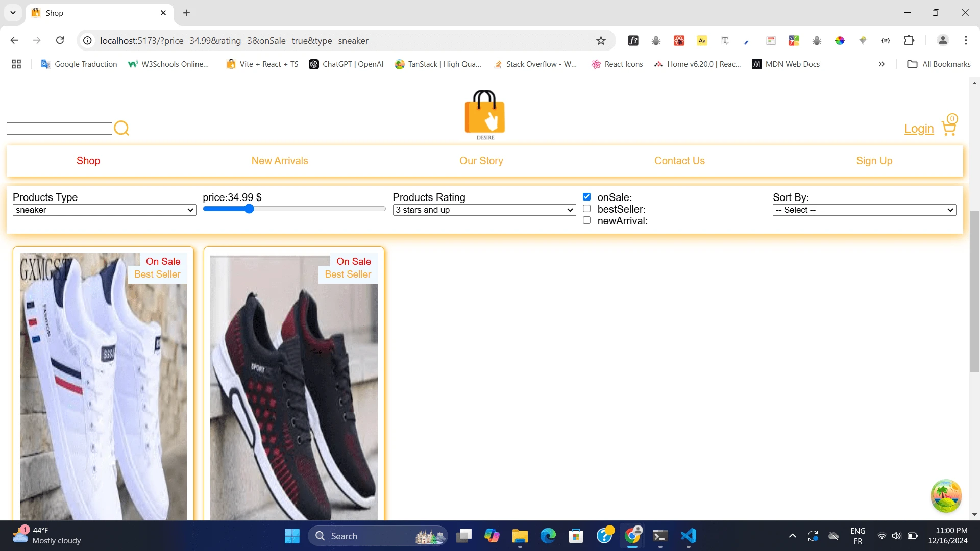Open Visual Studio Code from taskbar
980x551 pixels.
coord(688,536)
